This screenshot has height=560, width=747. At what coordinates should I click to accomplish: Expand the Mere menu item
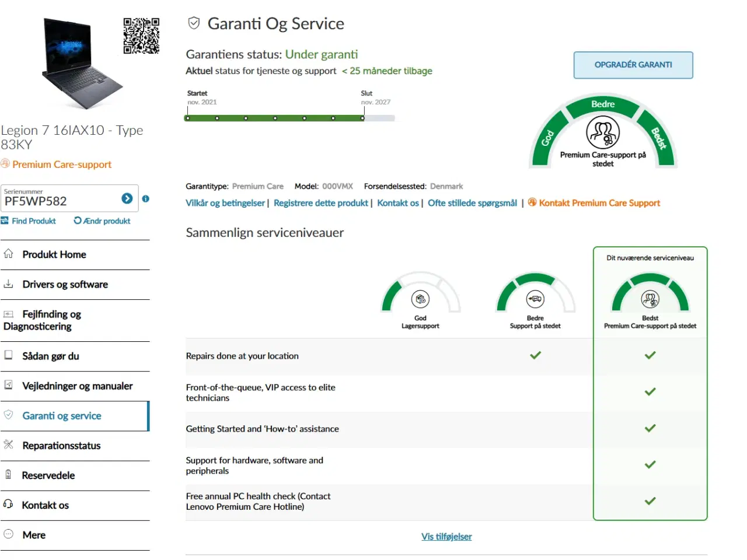[34, 535]
